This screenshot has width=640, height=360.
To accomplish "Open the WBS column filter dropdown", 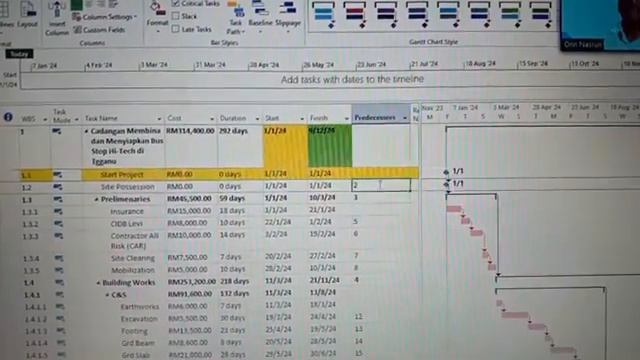I will point(45,120).
